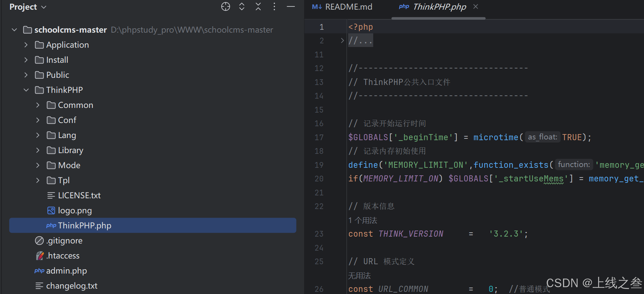Click the php icon of ThinkPHP.php in tree

tap(51, 226)
